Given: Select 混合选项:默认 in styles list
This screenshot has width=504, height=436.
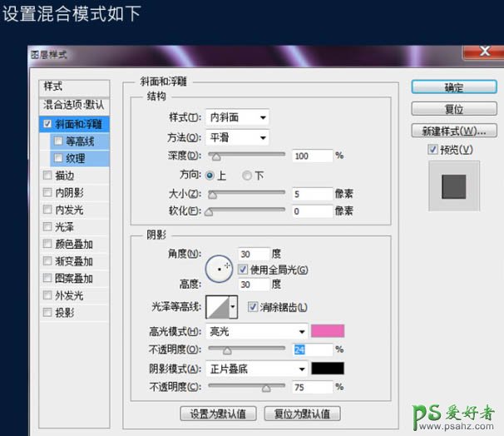Looking at the screenshot, I should pos(74,105).
